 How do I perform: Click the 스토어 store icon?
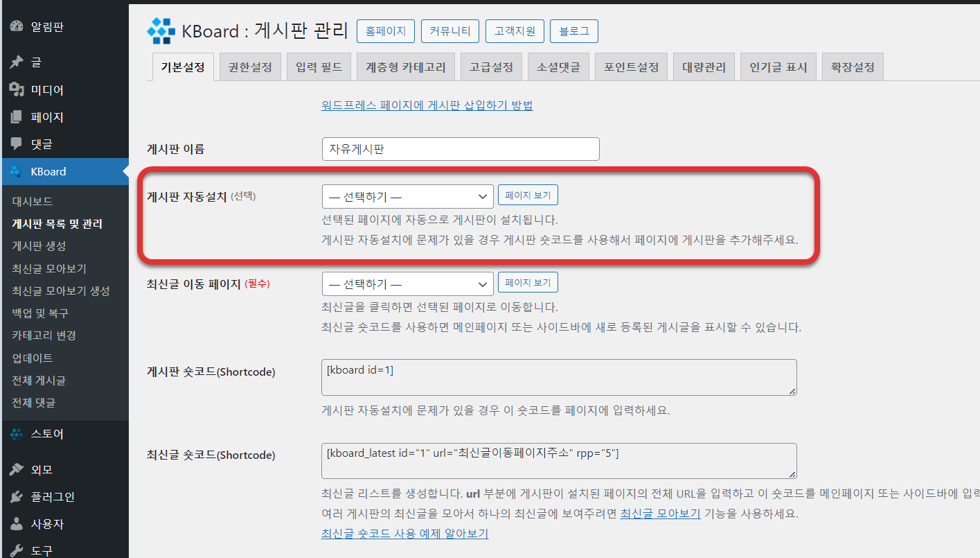[17, 434]
